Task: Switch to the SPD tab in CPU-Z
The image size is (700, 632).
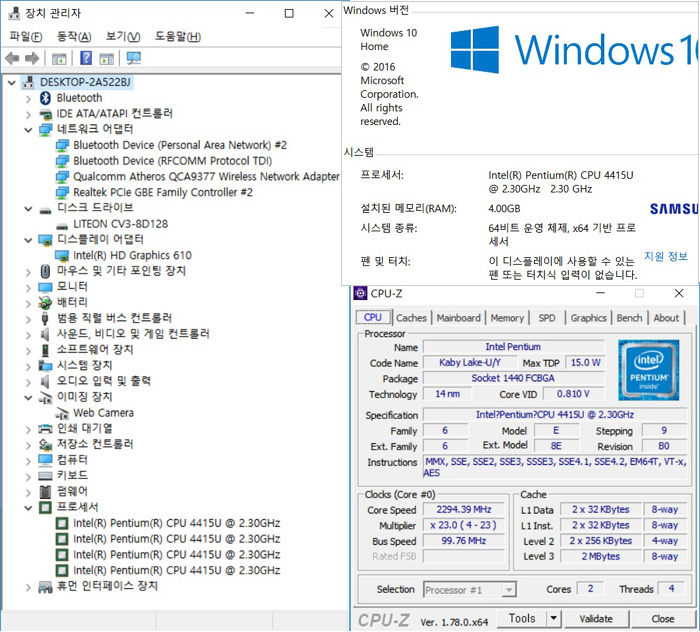Action: (x=547, y=318)
